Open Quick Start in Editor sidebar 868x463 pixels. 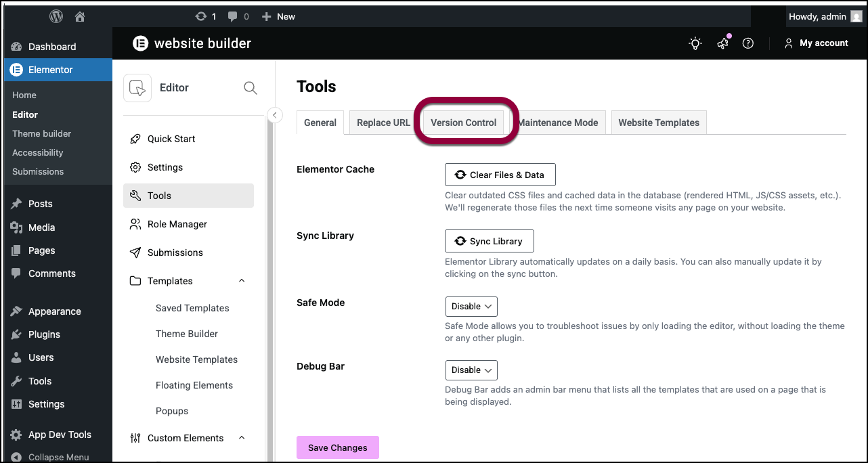[188, 139]
